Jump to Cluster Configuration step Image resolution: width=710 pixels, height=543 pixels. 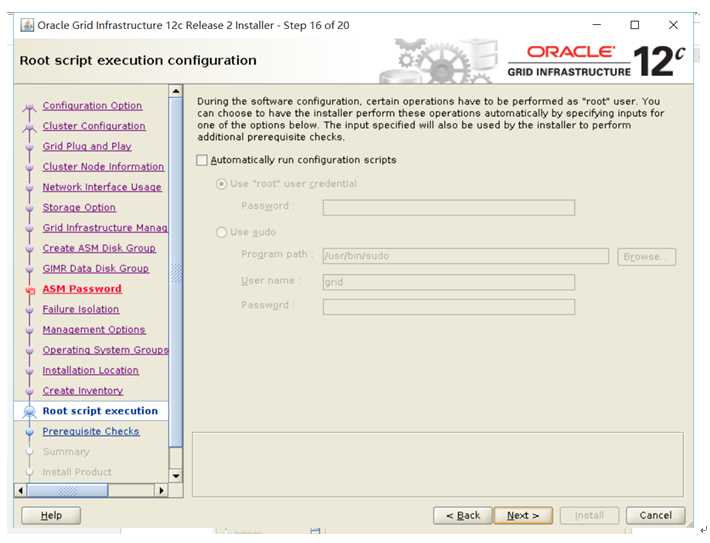94,126
